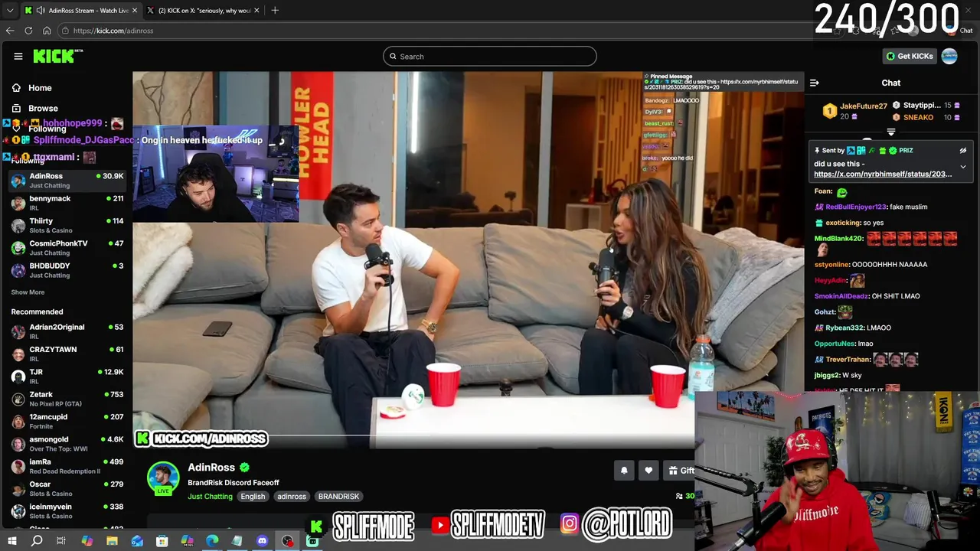Viewport: 980px width, 551px height.
Task: Open AdinRoss in the Following list
Action: tap(67, 181)
